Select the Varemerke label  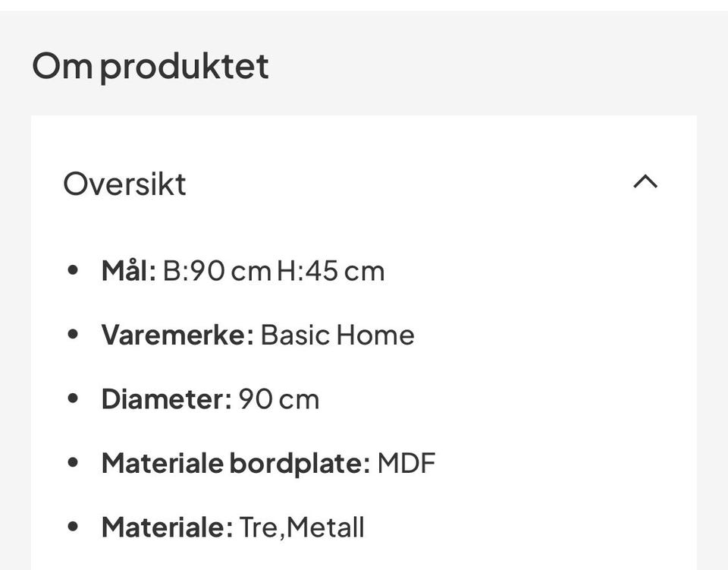(x=177, y=335)
